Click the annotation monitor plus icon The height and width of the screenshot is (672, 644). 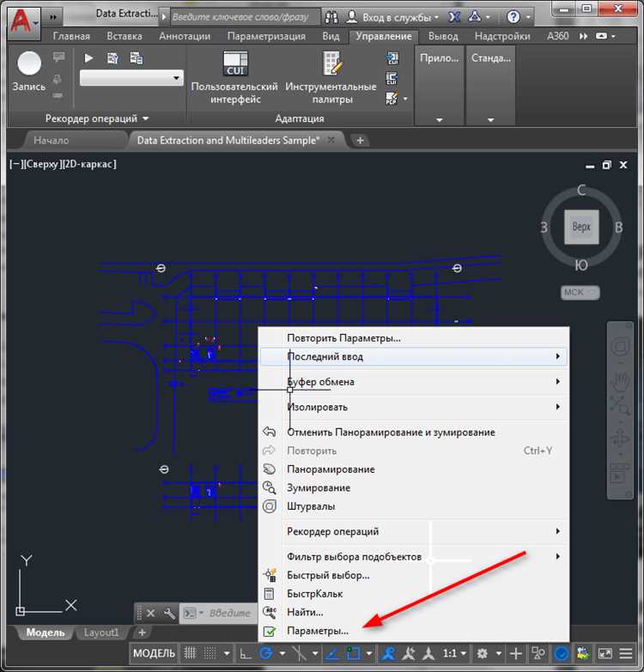pyautogui.click(x=516, y=653)
